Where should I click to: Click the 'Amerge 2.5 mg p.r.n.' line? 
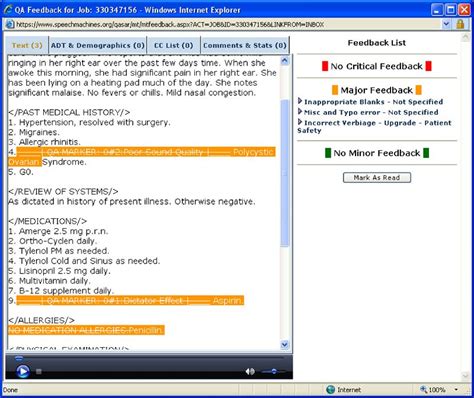click(58, 231)
